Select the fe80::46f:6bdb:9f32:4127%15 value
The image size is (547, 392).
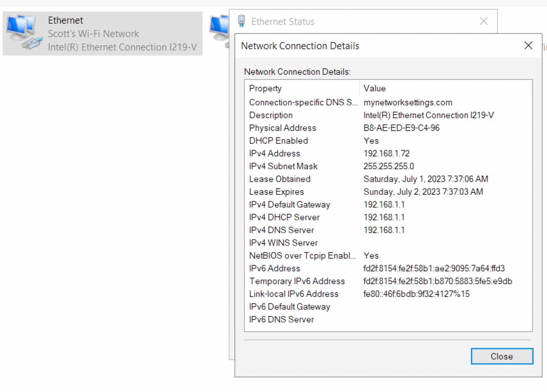[x=416, y=294]
